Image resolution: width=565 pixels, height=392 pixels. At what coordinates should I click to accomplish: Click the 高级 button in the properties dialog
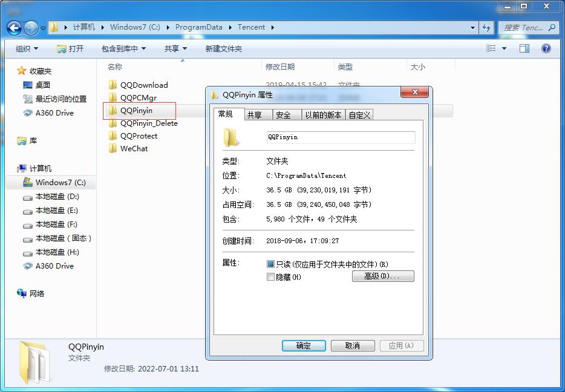pos(383,276)
